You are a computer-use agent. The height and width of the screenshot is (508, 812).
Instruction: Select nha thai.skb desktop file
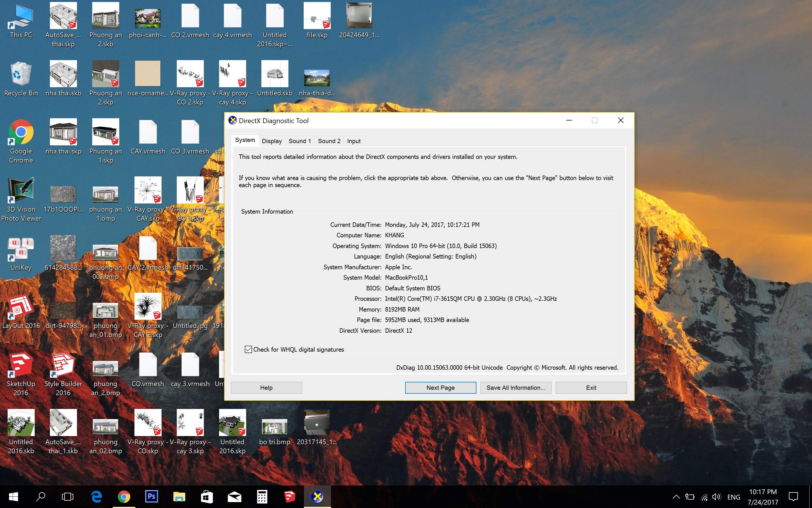63,79
